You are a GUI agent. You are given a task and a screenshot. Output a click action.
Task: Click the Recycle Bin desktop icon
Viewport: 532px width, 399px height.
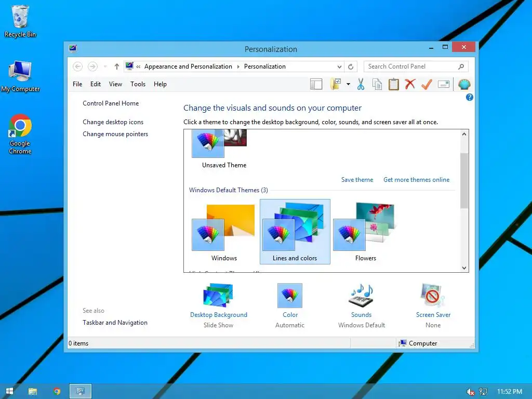coord(20,21)
